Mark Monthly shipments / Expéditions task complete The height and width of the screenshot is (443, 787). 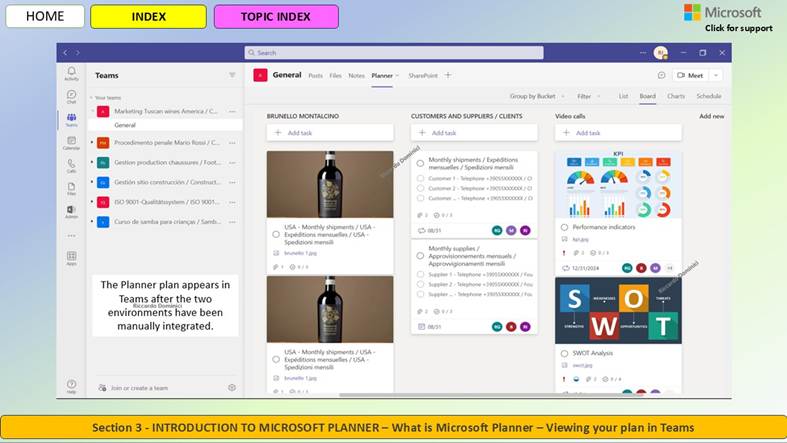click(420, 163)
